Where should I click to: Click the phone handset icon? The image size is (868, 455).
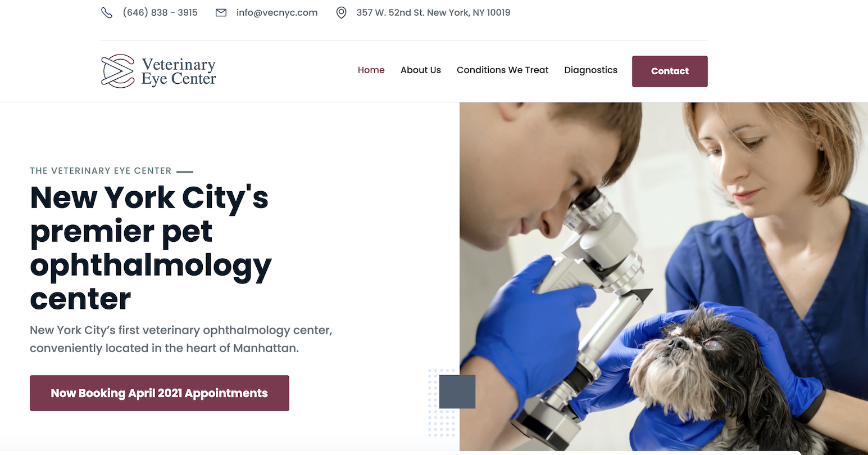pos(107,12)
